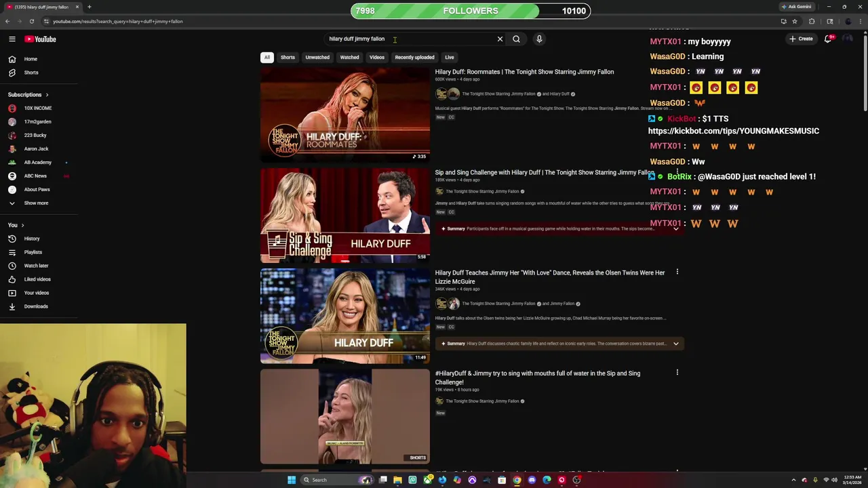Open Ask Gemini in Chrome
The height and width of the screenshot is (488, 868).
tap(796, 7)
